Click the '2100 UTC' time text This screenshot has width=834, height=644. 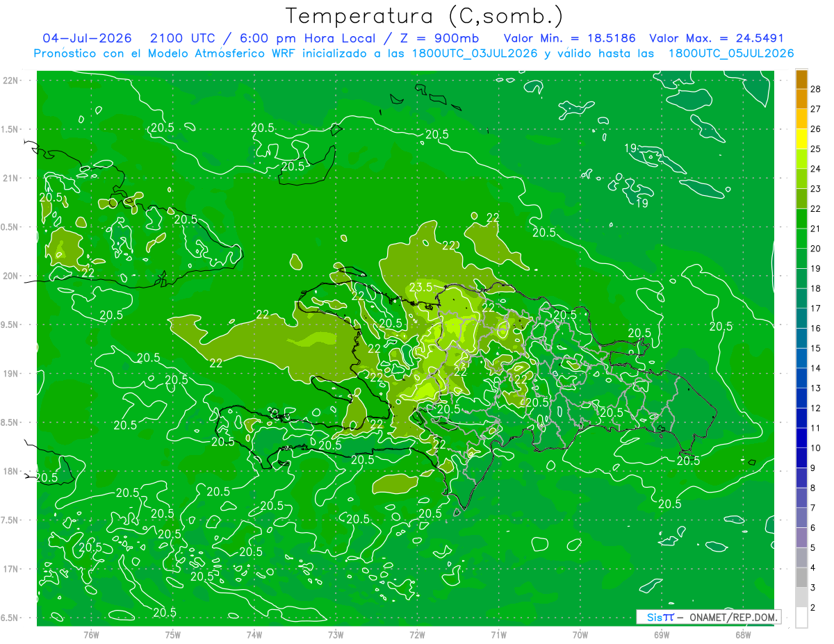pos(183,38)
